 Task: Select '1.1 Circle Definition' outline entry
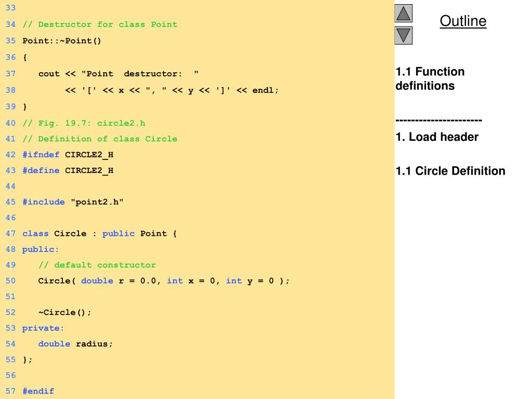(x=450, y=170)
